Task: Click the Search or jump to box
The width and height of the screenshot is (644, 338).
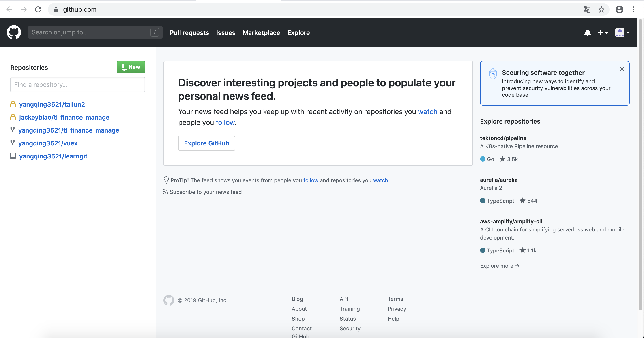Action: (95, 32)
